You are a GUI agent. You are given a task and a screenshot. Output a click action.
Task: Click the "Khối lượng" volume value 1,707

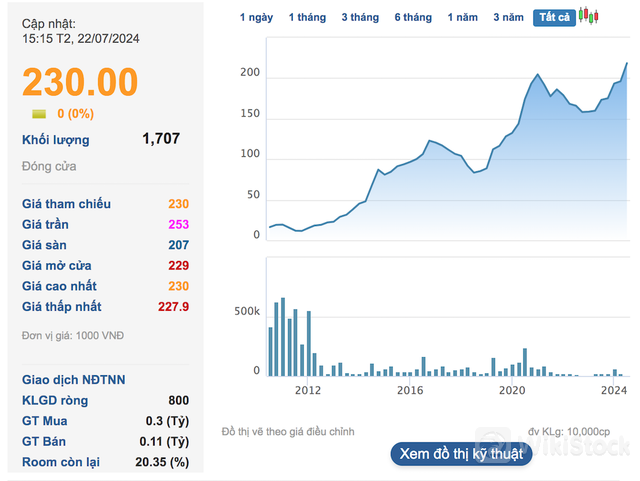[x=161, y=139]
